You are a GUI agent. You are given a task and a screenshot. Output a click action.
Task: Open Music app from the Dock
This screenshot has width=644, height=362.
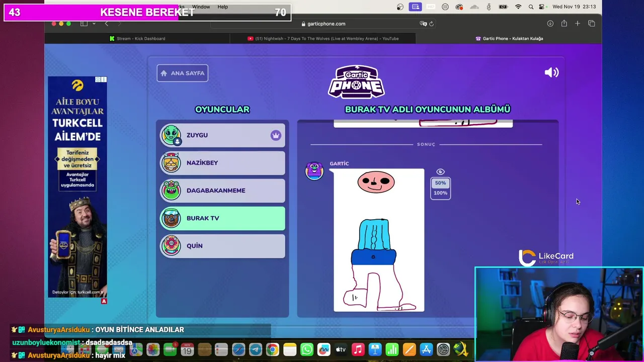(358, 349)
